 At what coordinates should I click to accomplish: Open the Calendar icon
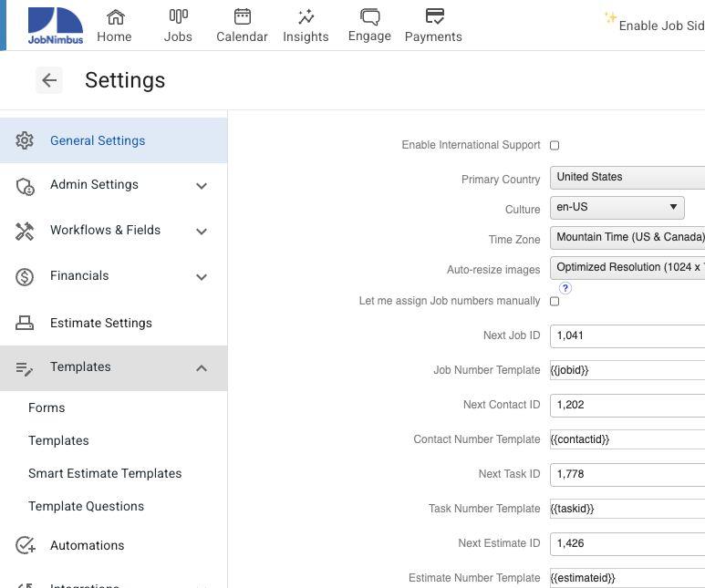pyautogui.click(x=242, y=17)
